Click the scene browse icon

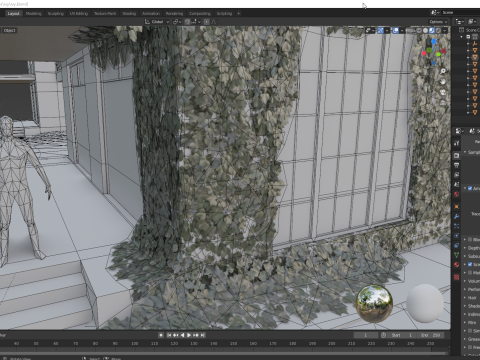click(x=434, y=12)
